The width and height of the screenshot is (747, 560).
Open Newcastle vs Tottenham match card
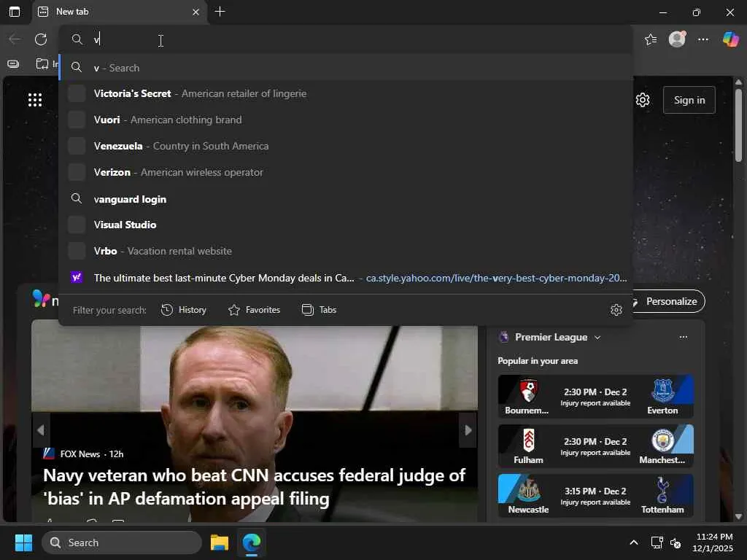pos(595,496)
